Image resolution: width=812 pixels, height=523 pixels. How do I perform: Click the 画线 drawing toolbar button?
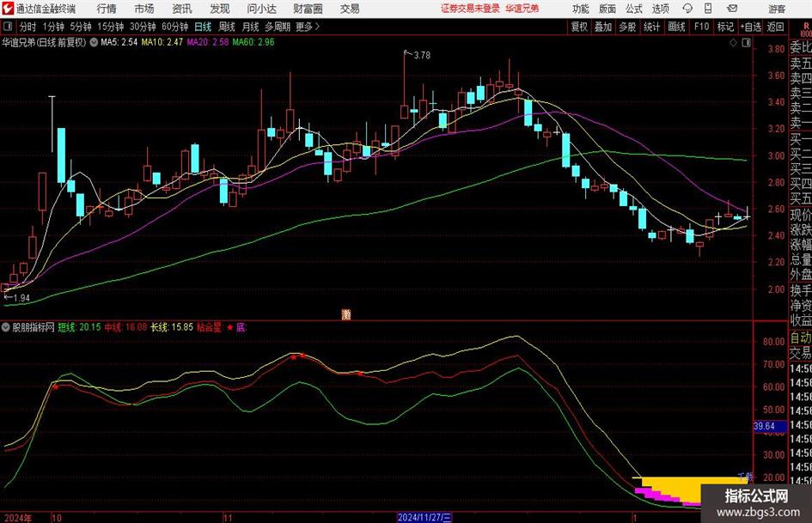[x=676, y=27]
